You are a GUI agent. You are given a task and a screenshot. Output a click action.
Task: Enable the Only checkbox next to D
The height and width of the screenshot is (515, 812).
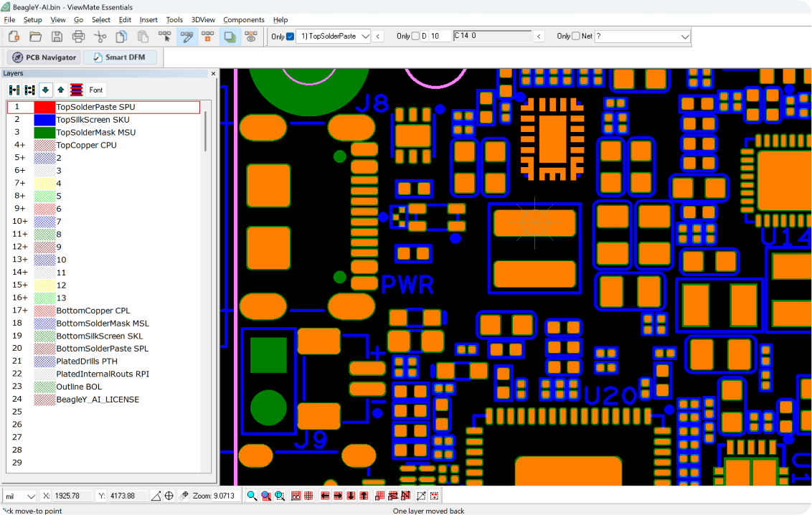(x=415, y=37)
